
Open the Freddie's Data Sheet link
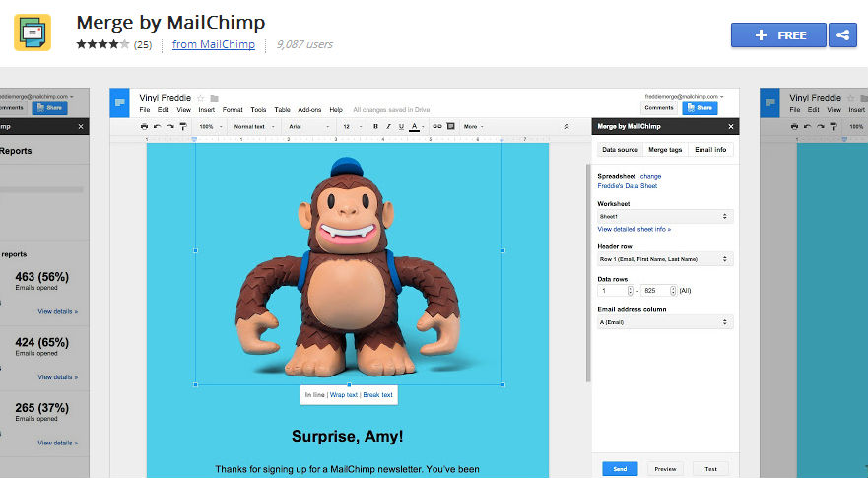coord(628,186)
